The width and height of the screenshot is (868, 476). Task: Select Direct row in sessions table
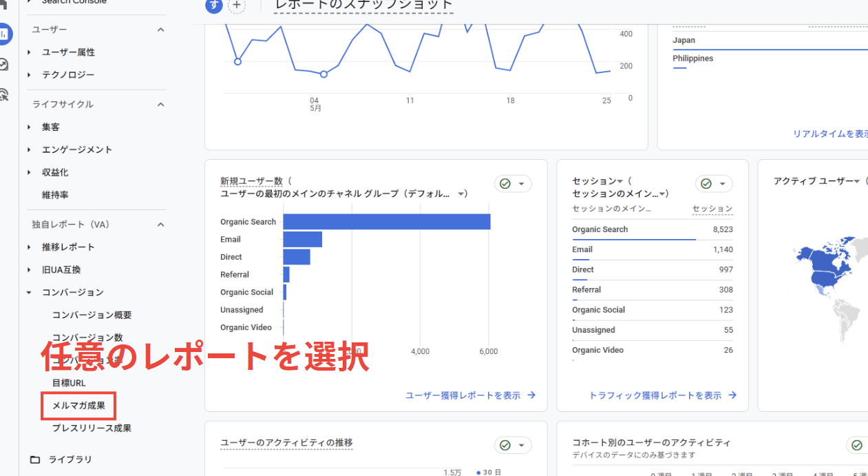653,270
